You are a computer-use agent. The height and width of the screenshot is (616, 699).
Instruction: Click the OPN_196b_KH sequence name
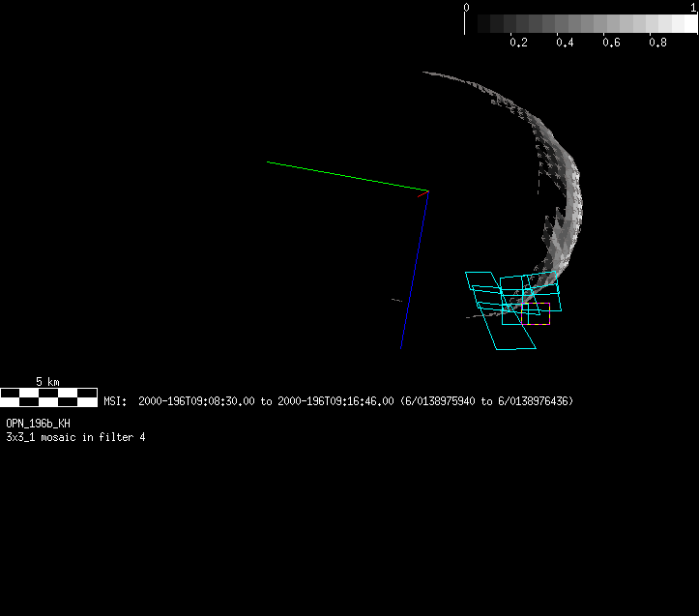[38, 424]
